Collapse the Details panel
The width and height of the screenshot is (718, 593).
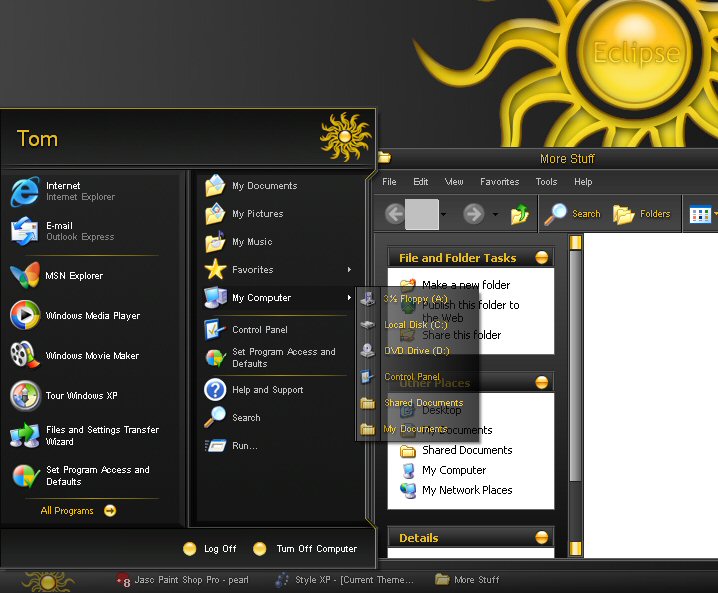point(541,537)
